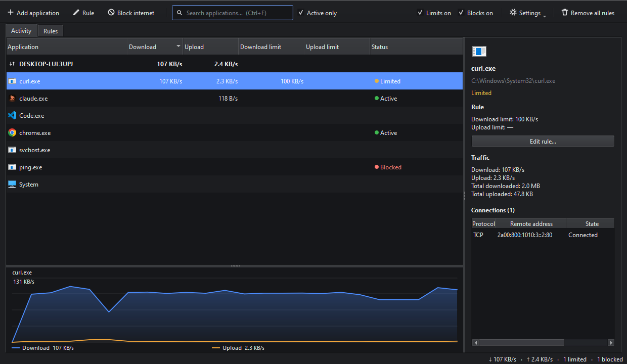Click the red Blocked status dot for ping.exe
Image resolution: width=627 pixels, height=364 pixels.
coord(376,167)
